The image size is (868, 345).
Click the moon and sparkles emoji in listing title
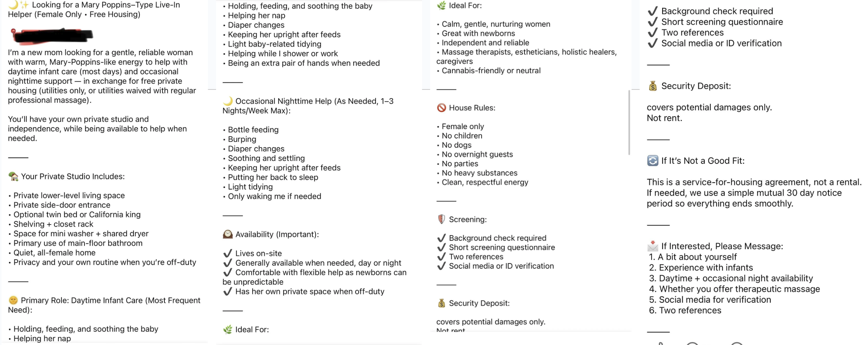(x=19, y=5)
